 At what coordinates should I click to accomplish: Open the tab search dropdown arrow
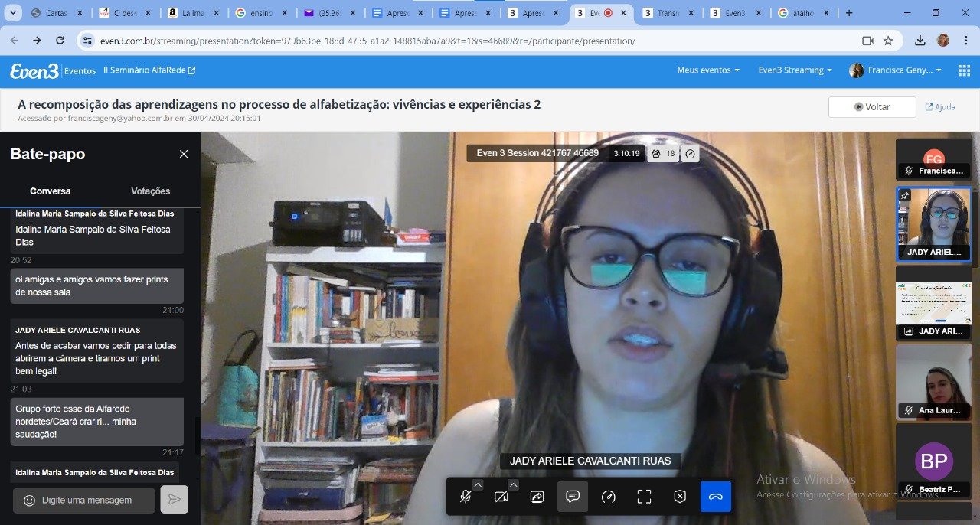[14, 13]
